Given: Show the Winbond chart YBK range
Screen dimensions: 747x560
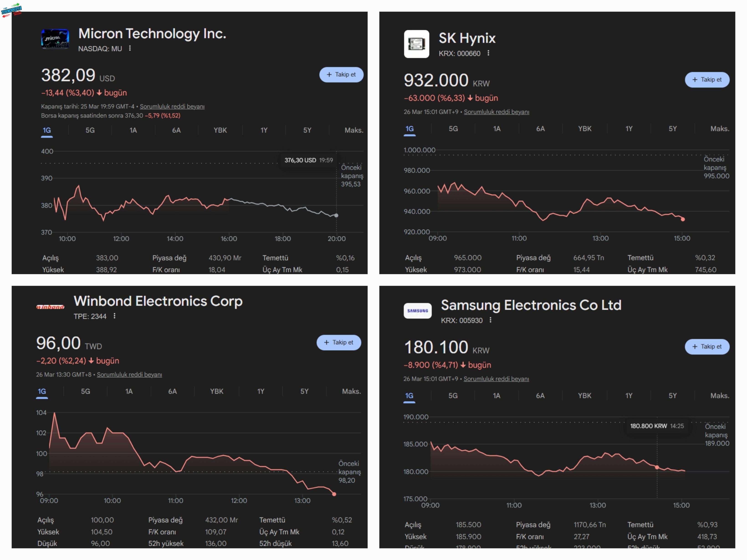Looking at the screenshot, I should click(x=216, y=392).
